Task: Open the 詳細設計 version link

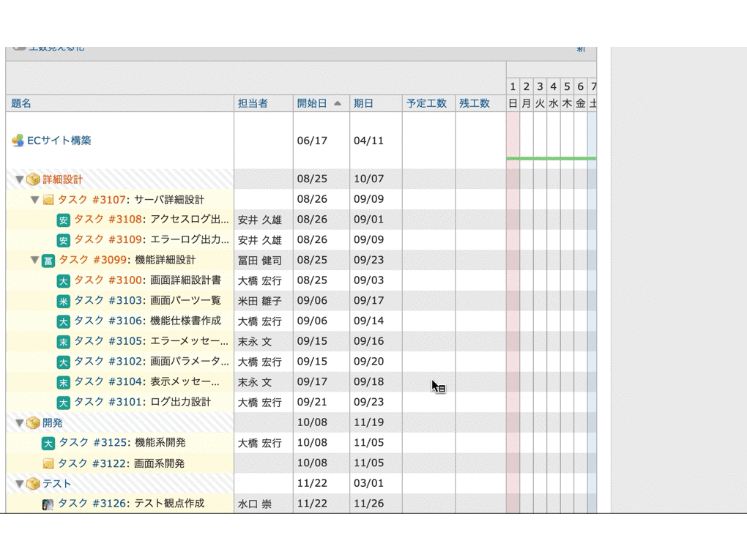Action: (x=62, y=179)
